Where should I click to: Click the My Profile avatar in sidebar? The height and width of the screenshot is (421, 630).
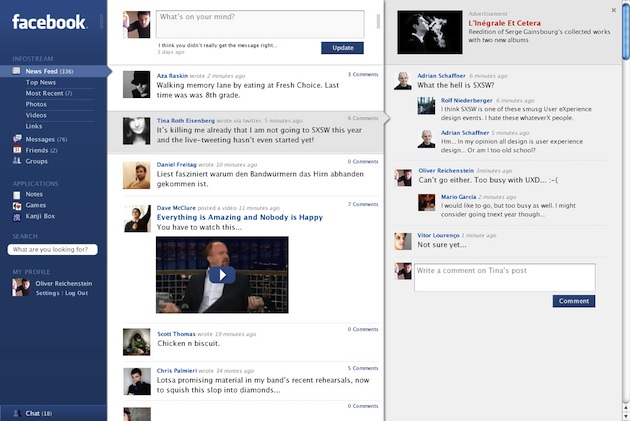pos(20,287)
